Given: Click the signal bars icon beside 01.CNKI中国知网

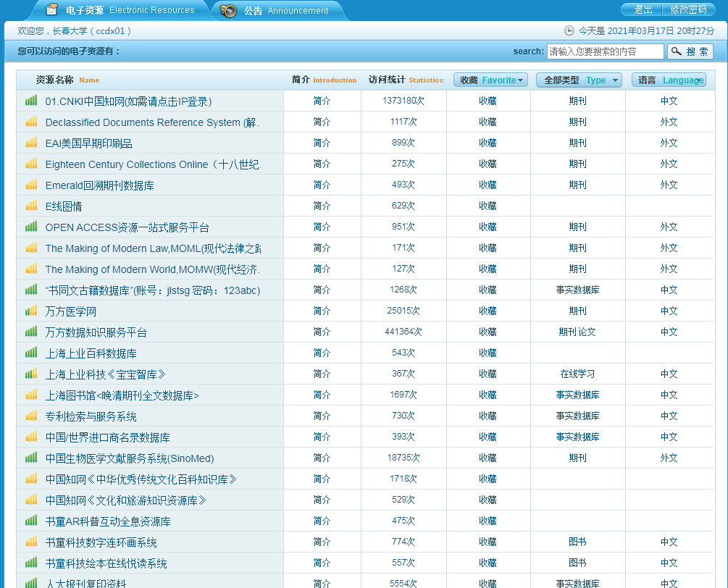Looking at the screenshot, I should click(x=31, y=101).
